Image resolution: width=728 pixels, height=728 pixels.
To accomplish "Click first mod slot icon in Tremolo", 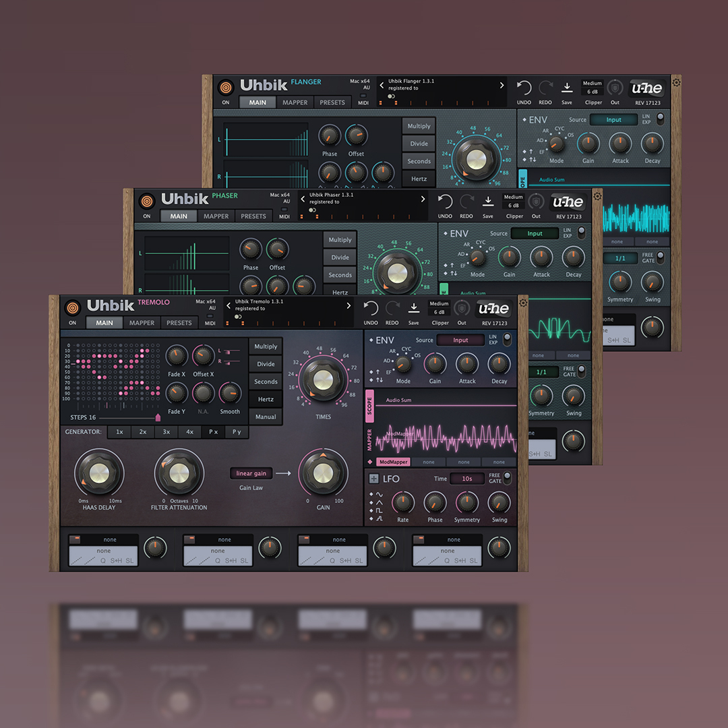I will pos(75,539).
